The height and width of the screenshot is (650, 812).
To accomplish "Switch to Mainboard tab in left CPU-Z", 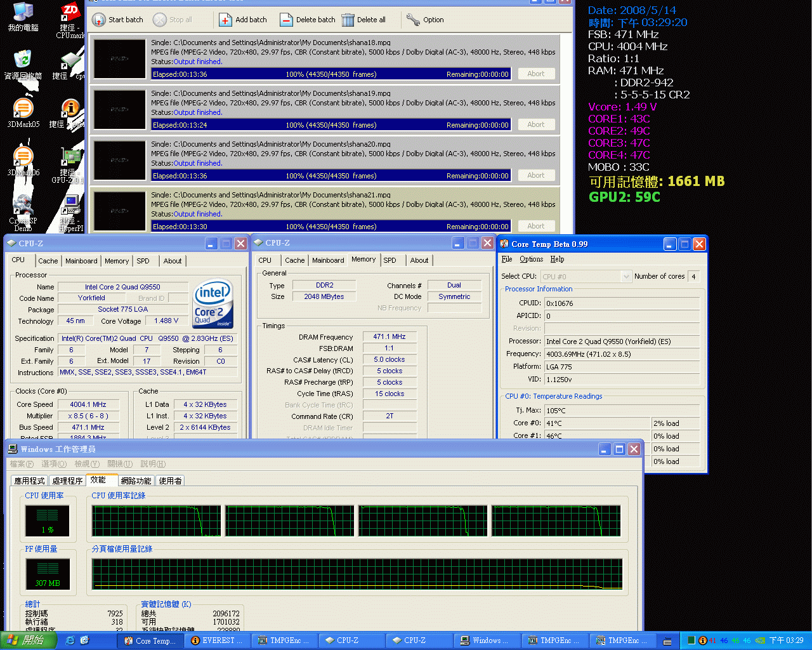I will 81,261.
